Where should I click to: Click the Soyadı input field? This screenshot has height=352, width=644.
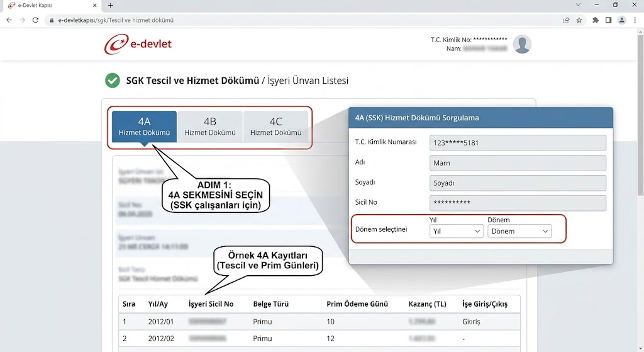coord(518,183)
